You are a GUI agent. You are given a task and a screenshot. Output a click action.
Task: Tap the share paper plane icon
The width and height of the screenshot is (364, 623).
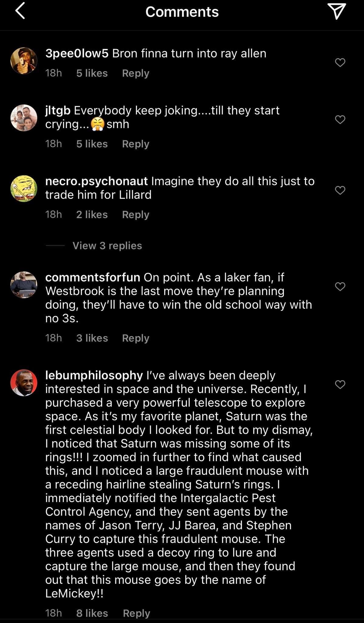click(x=337, y=12)
